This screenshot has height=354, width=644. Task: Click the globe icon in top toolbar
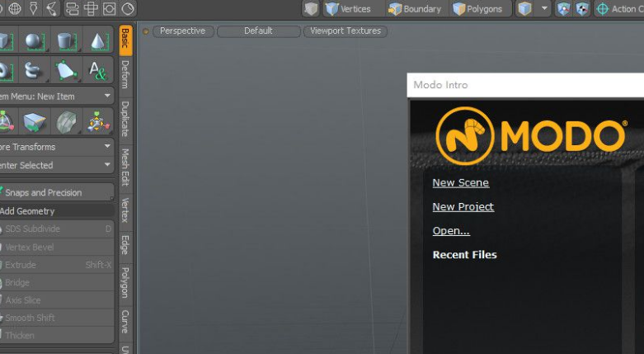[x=15, y=9]
